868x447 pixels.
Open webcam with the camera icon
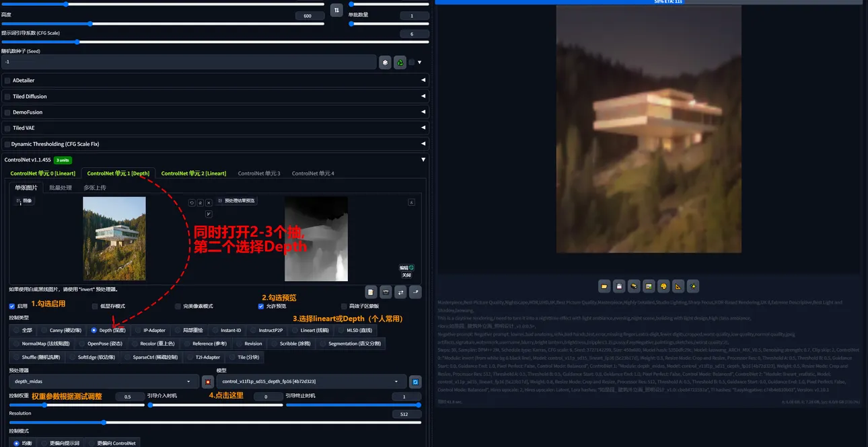tap(386, 292)
